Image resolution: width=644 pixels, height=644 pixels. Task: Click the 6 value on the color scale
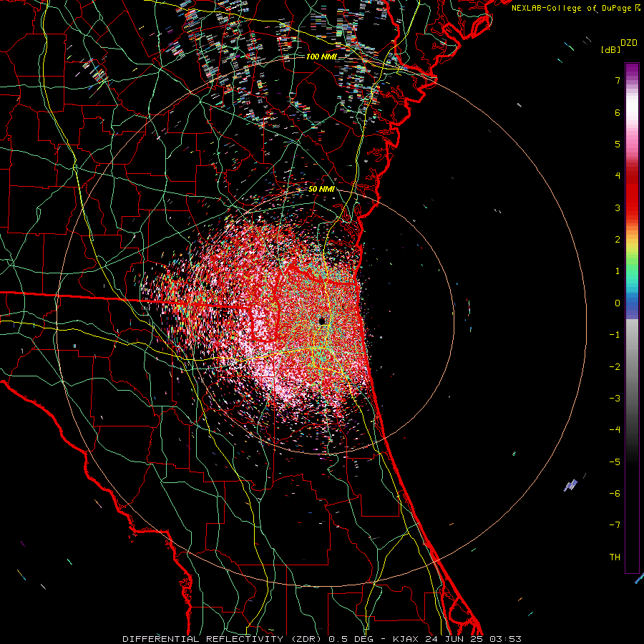(x=618, y=112)
